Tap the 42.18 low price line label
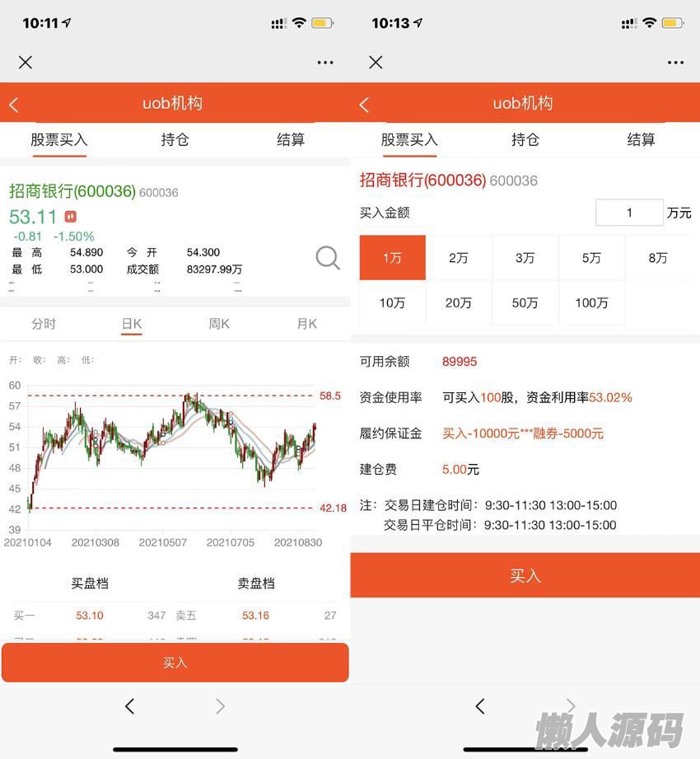 pos(334,508)
